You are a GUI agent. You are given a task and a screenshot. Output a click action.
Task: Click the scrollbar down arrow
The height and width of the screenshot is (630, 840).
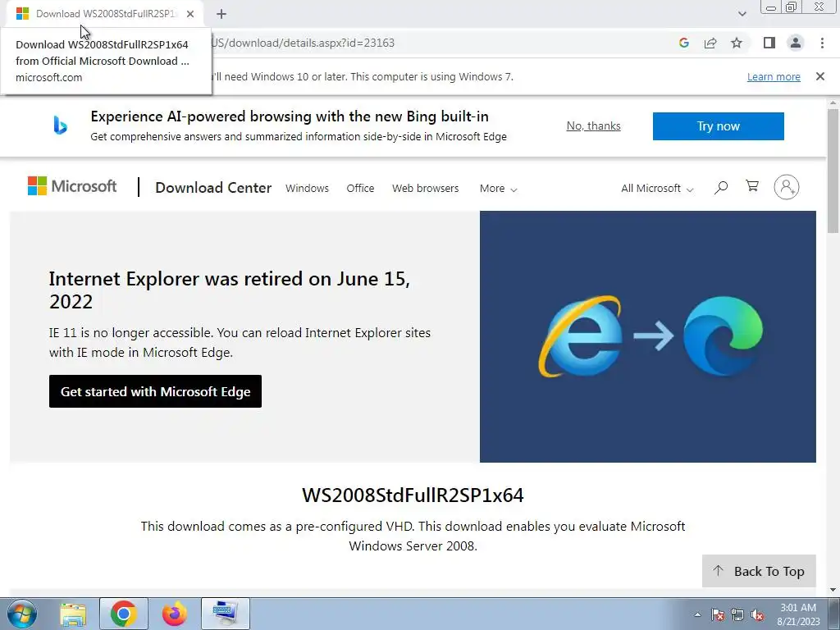(833, 590)
